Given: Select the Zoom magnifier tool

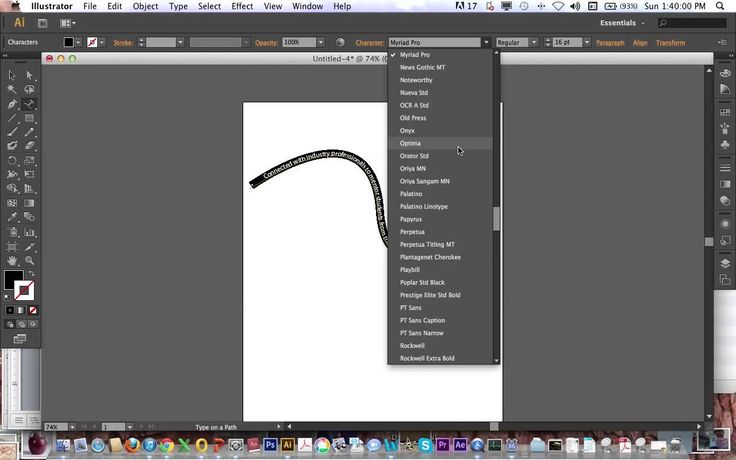Looking at the screenshot, I should pyautogui.click(x=29, y=260).
